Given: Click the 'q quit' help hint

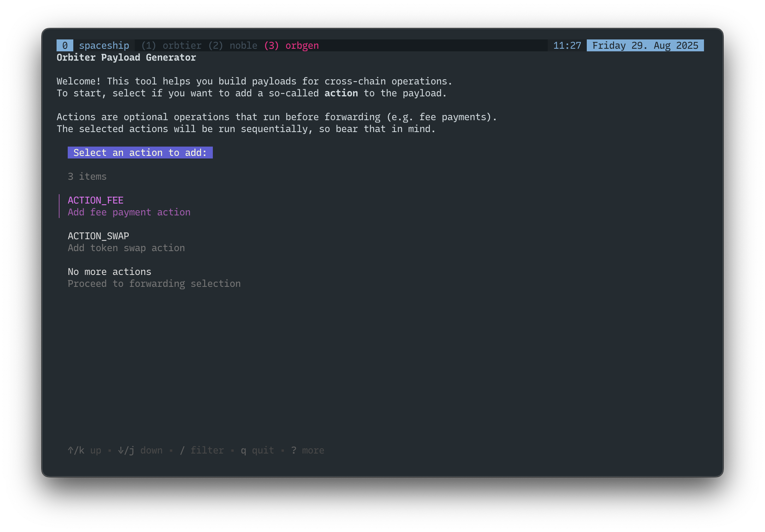Looking at the screenshot, I should point(257,450).
